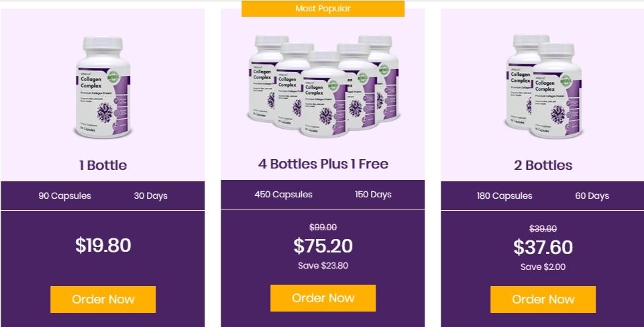This screenshot has height=327, width=644.
Task: Click the 4 Bottles Plus 1 Free heading
Action: [x=323, y=164]
